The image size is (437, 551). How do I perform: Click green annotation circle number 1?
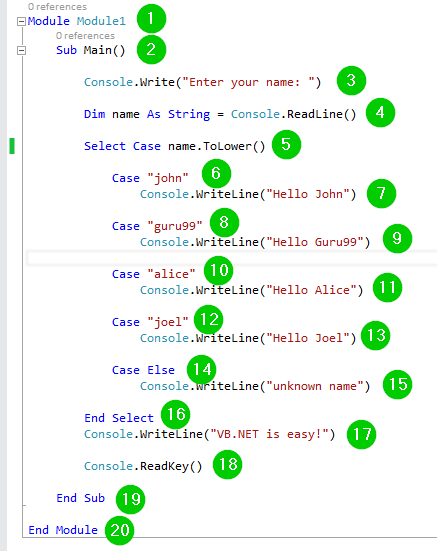(151, 18)
